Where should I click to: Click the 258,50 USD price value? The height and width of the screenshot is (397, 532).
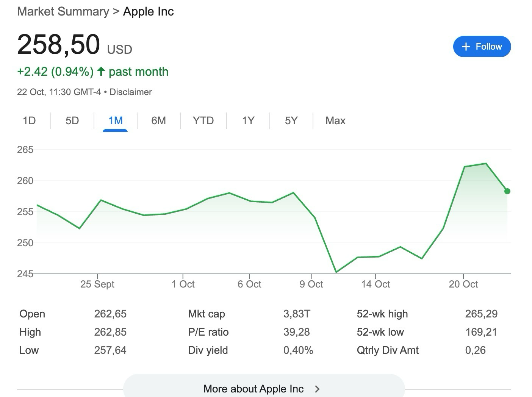click(x=59, y=45)
